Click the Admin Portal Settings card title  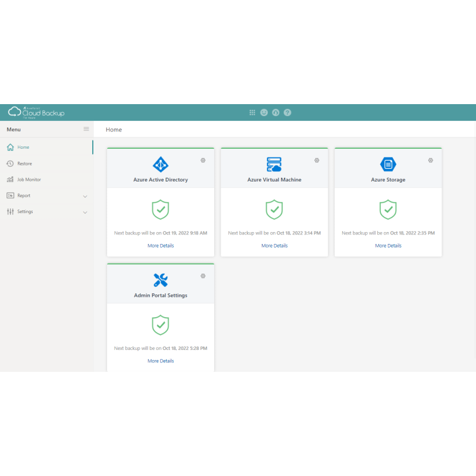pyautogui.click(x=161, y=295)
